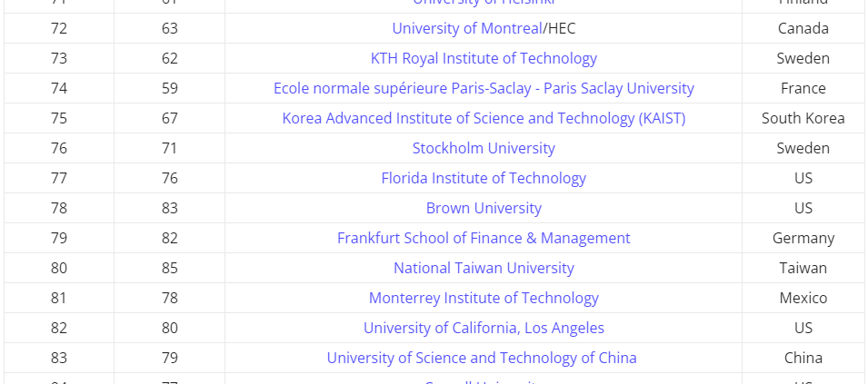Open the University of Montreal link
The image size is (868, 384).
(466, 28)
